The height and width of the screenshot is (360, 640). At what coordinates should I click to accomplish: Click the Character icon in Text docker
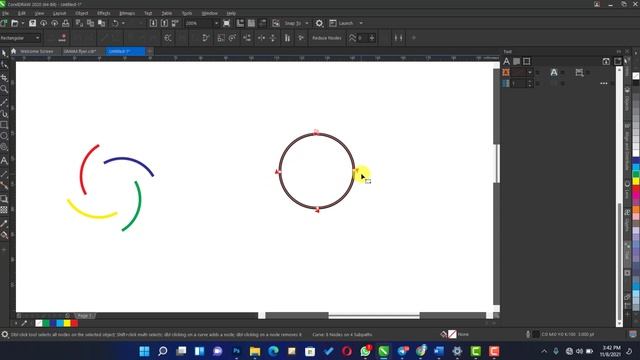click(507, 61)
